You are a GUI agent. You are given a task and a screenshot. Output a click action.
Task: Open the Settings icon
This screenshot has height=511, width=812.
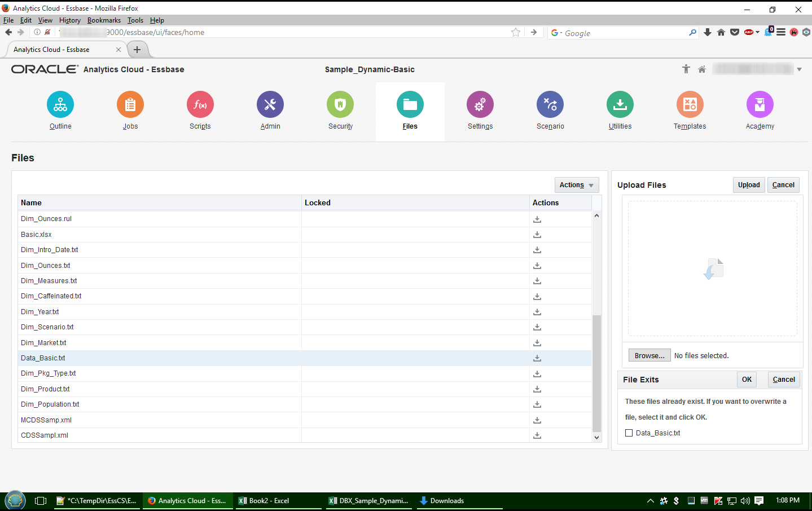tap(480, 104)
